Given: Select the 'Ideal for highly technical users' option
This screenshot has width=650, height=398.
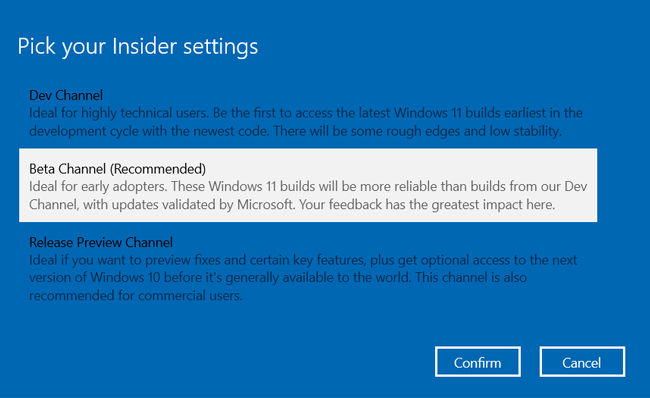Looking at the screenshot, I should click(x=308, y=113).
